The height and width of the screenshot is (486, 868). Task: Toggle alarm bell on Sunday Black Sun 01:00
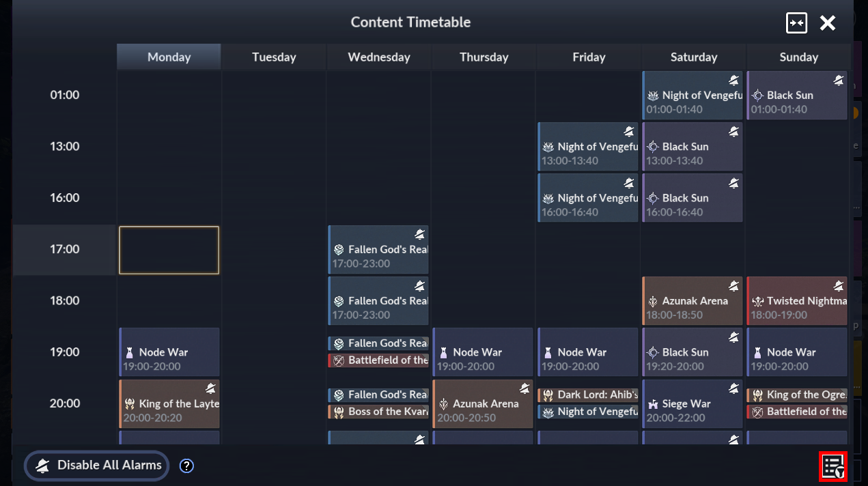coord(838,81)
